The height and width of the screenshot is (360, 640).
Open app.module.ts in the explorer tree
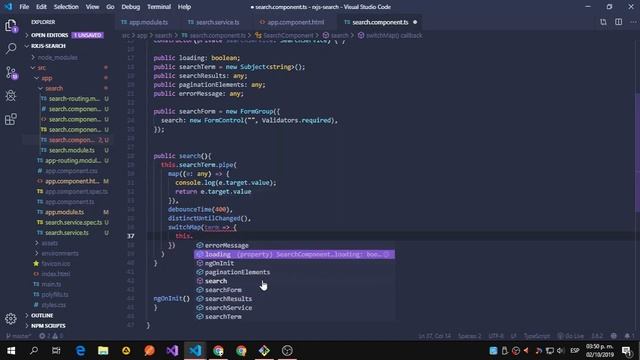(64, 212)
